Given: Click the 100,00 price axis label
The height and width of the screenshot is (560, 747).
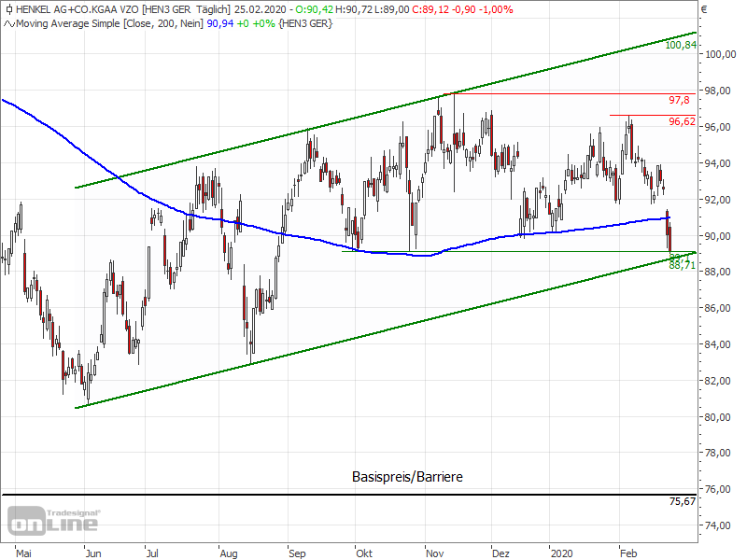Looking at the screenshot, I should (x=720, y=54).
